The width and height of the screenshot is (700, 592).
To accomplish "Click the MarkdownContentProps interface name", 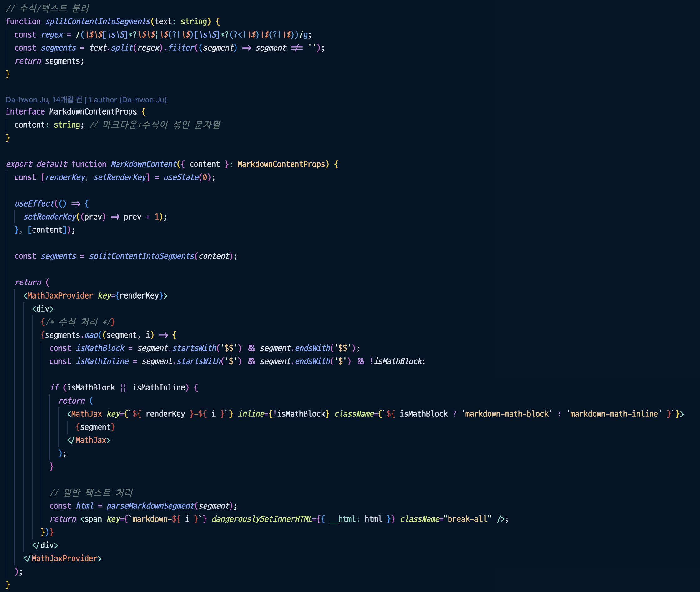I will [93, 111].
